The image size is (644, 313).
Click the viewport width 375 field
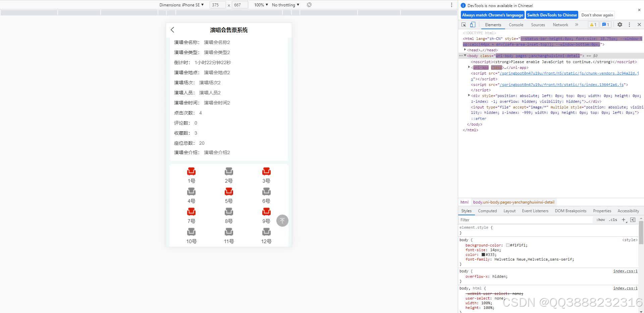click(x=218, y=5)
